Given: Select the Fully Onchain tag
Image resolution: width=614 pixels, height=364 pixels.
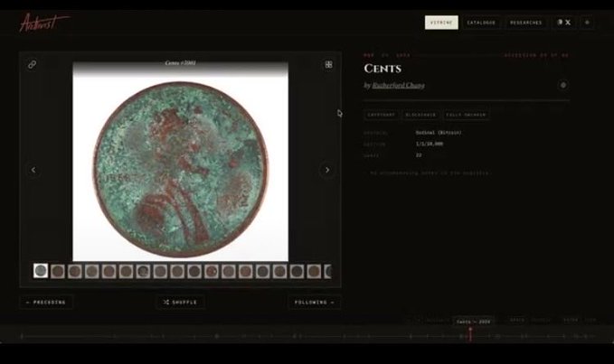Looking at the screenshot, I should point(466,115).
